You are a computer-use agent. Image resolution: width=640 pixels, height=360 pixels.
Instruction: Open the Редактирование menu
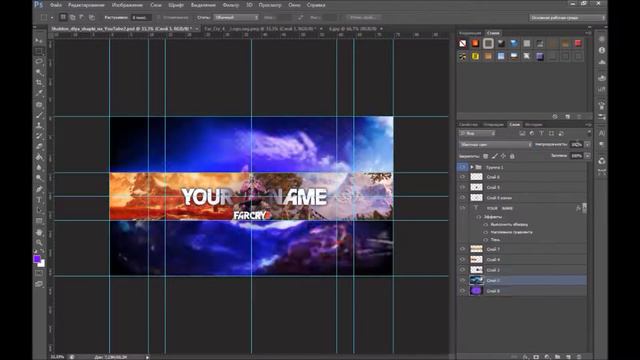point(87,5)
